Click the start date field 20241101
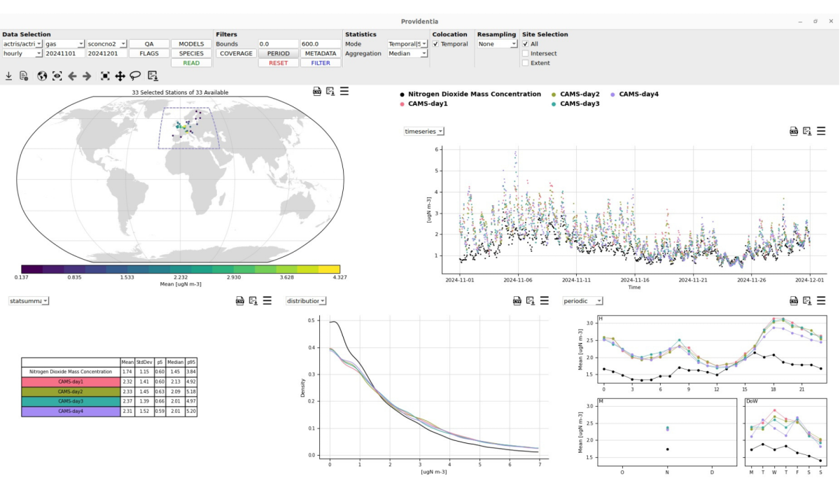This screenshot has height=504, width=840. click(64, 53)
